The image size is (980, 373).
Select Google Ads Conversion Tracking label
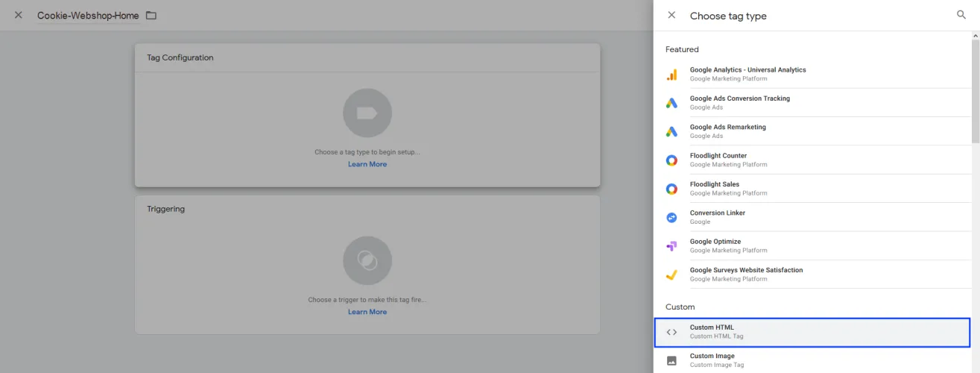point(739,98)
